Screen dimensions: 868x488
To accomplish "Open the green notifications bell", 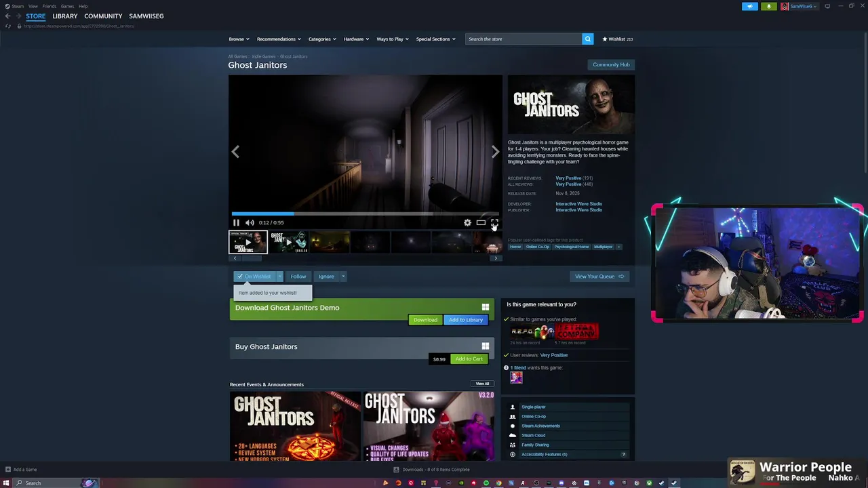I will pos(768,6).
